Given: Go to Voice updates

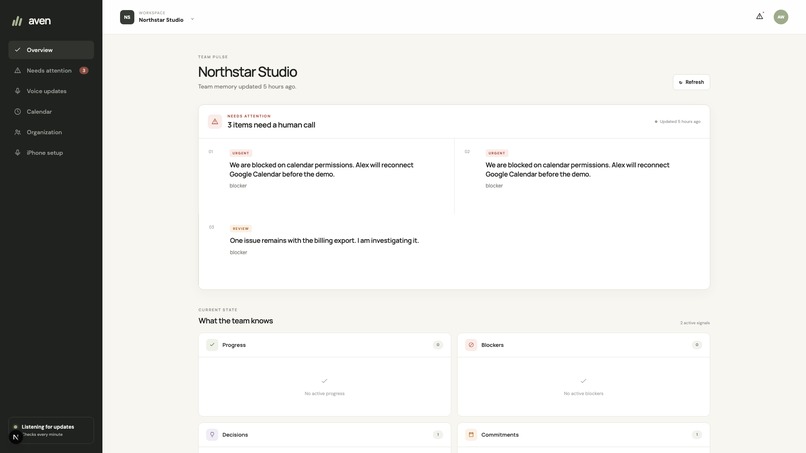Looking at the screenshot, I should tap(51, 91).
